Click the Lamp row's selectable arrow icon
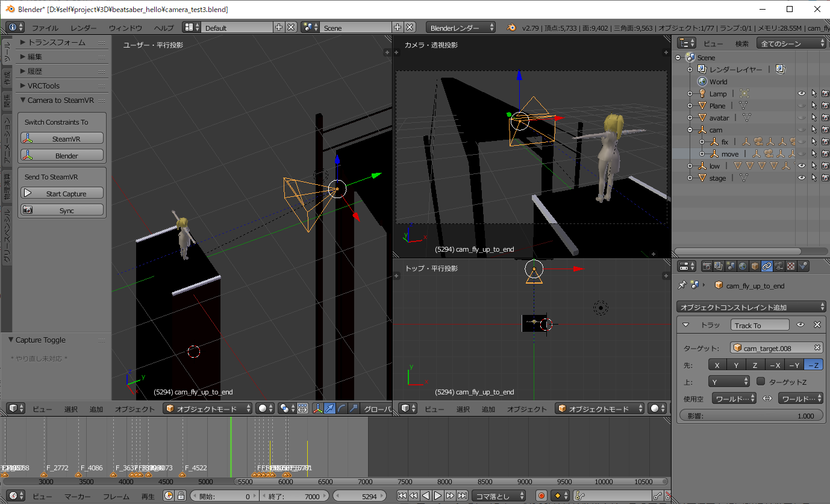 tap(814, 93)
